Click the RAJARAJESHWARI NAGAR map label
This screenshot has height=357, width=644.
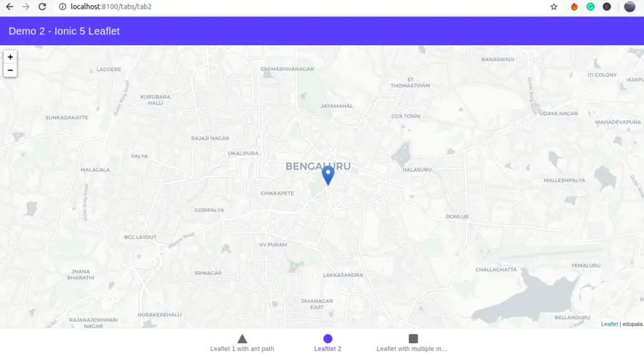pos(93,323)
